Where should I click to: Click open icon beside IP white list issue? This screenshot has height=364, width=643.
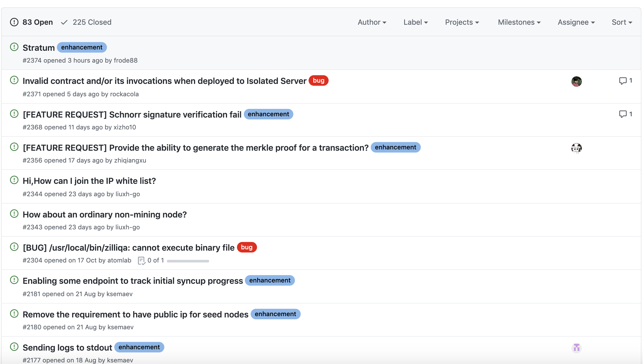point(14,180)
